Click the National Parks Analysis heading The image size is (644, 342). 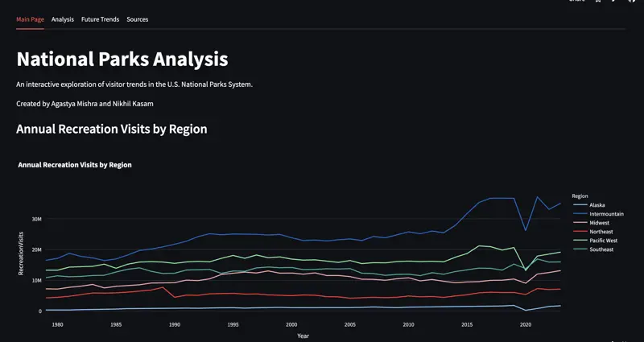click(122, 59)
